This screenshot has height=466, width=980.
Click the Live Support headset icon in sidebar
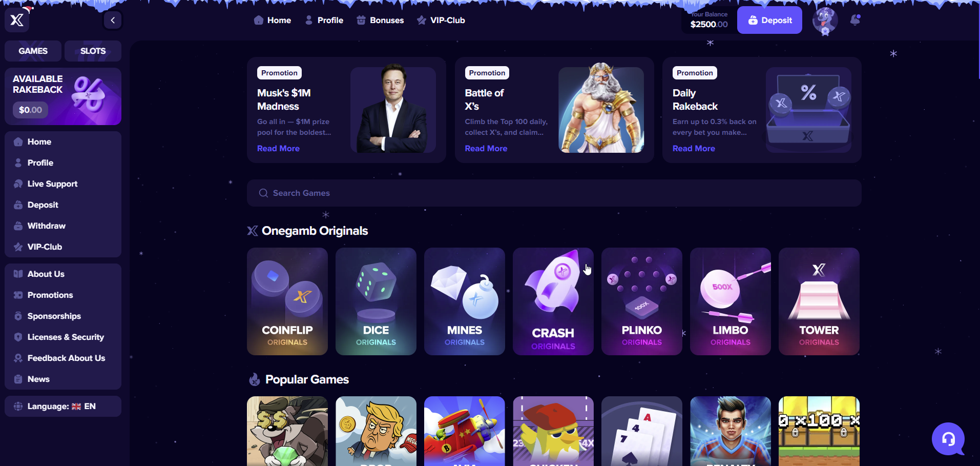pos(18,184)
